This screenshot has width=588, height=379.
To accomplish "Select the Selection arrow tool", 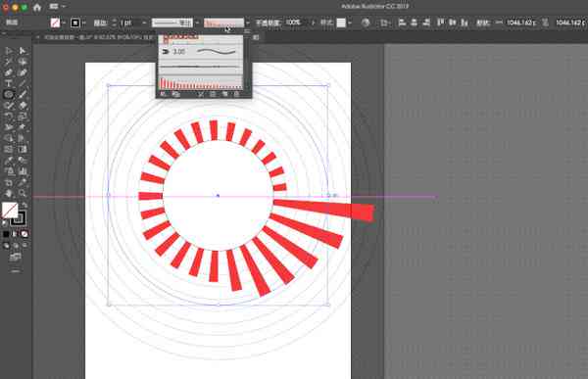I will pyautogui.click(x=9, y=51).
